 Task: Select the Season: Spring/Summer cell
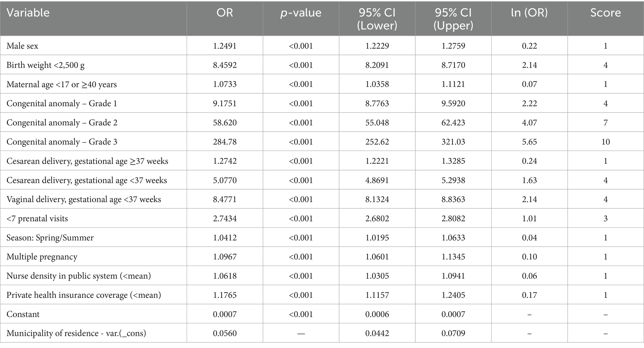pos(50,238)
